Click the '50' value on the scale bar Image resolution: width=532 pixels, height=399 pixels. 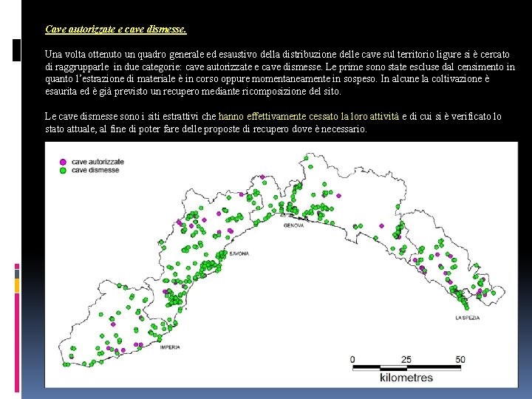pos(460,359)
